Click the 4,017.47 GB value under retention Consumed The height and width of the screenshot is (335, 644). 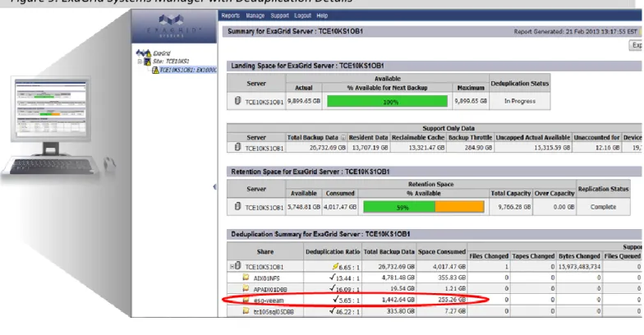340,207
